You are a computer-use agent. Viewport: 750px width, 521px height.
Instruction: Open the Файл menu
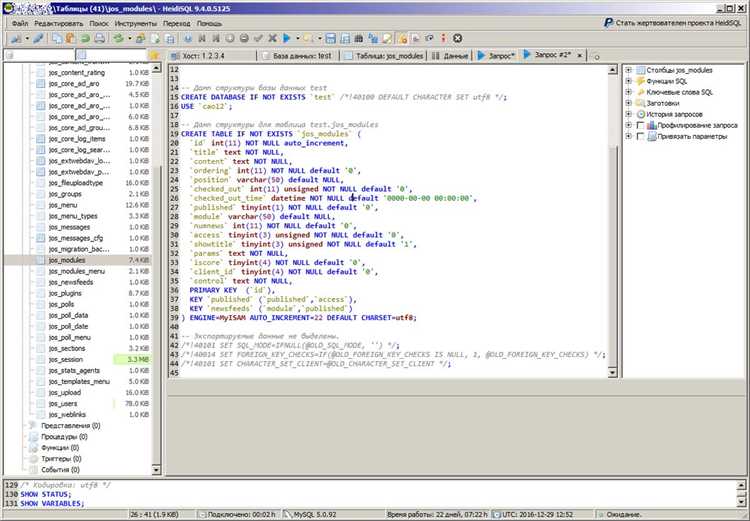click(x=20, y=23)
